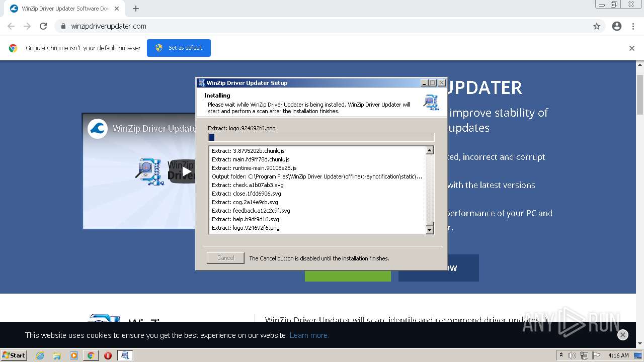
Task: Select log row 'Extract: runtime-main.90108e25.js'
Action: [316, 168]
